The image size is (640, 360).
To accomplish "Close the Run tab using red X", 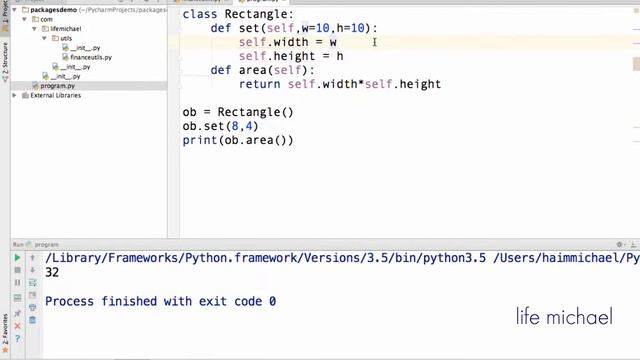I will coord(17,326).
